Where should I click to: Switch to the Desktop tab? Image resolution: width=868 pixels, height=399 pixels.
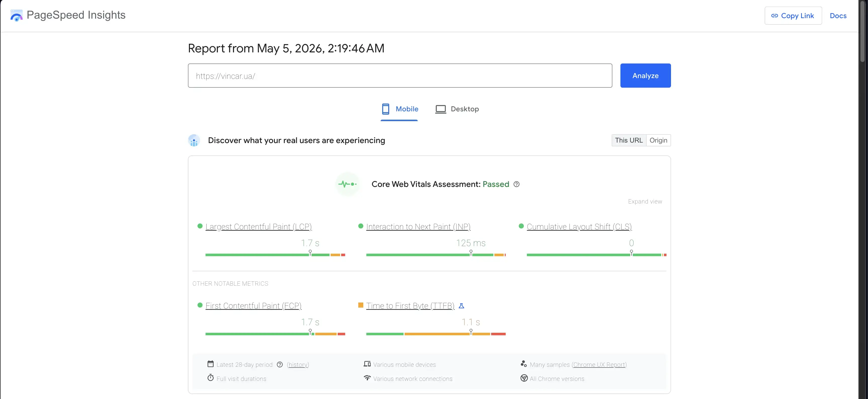457,109
